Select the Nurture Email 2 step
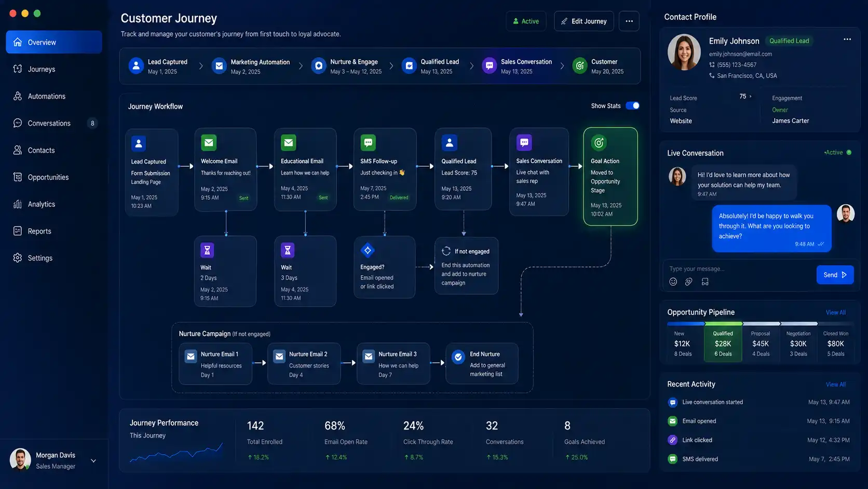This screenshot has height=489, width=868. [x=304, y=364]
